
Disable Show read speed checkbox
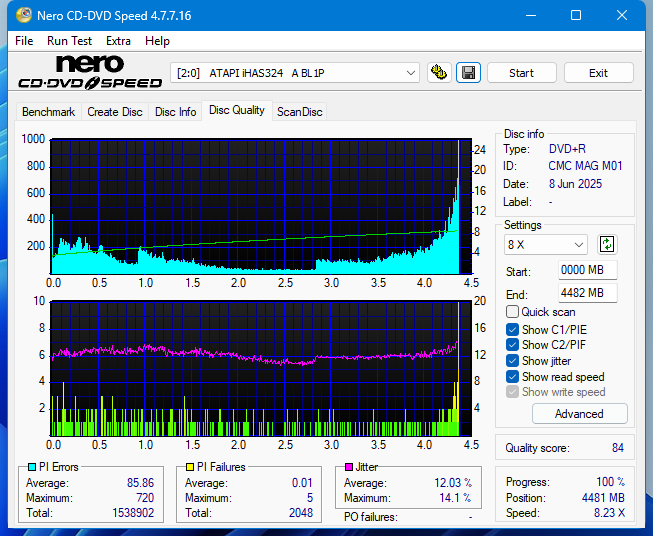513,377
